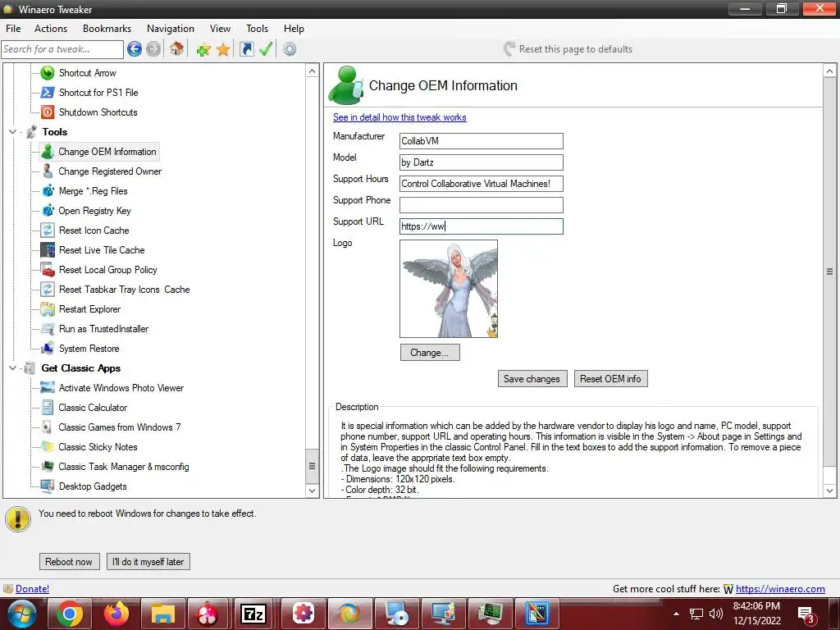Click the Support Hours text field
Viewport: 840px width, 630px height.
tap(481, 184)
